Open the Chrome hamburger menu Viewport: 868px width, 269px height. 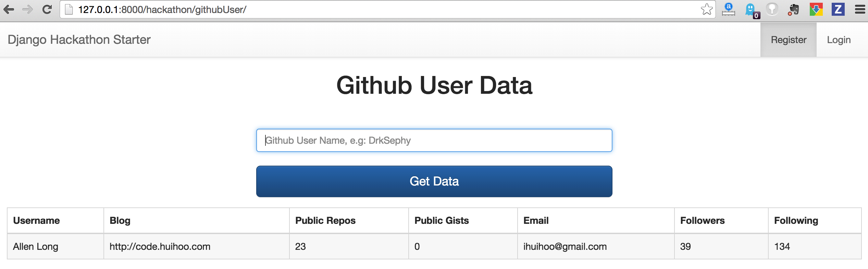[860, 10]
